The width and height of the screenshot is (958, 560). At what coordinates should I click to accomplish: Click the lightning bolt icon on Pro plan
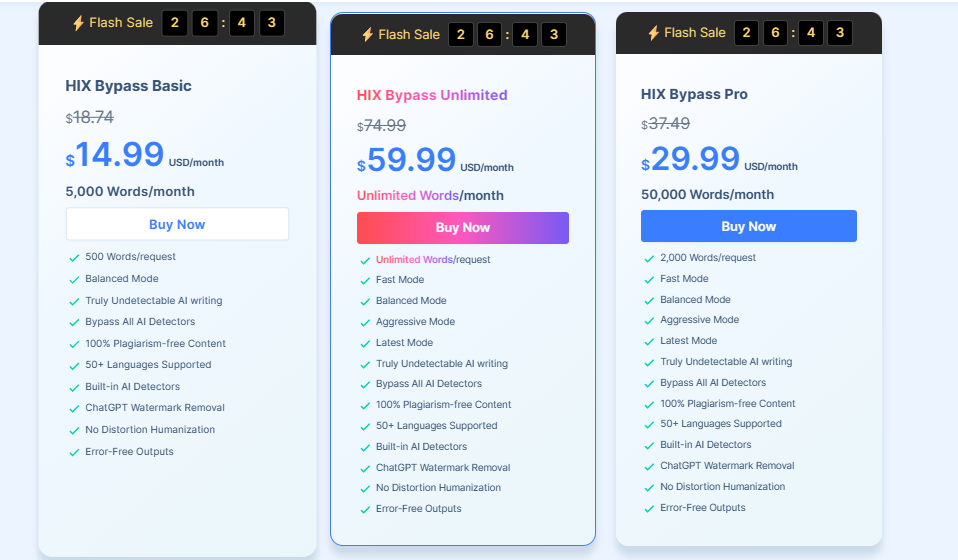(653, 33)
